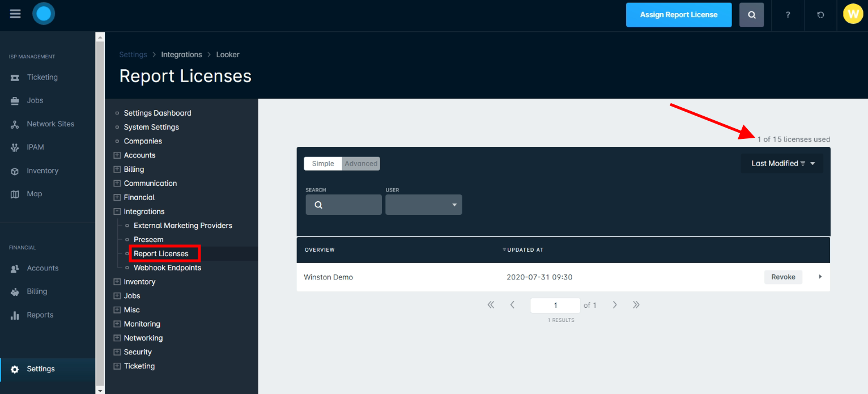Screen dimensions: 868x394
Task: Go to last page double-chevron icon
Action: [x=636, y=305]
